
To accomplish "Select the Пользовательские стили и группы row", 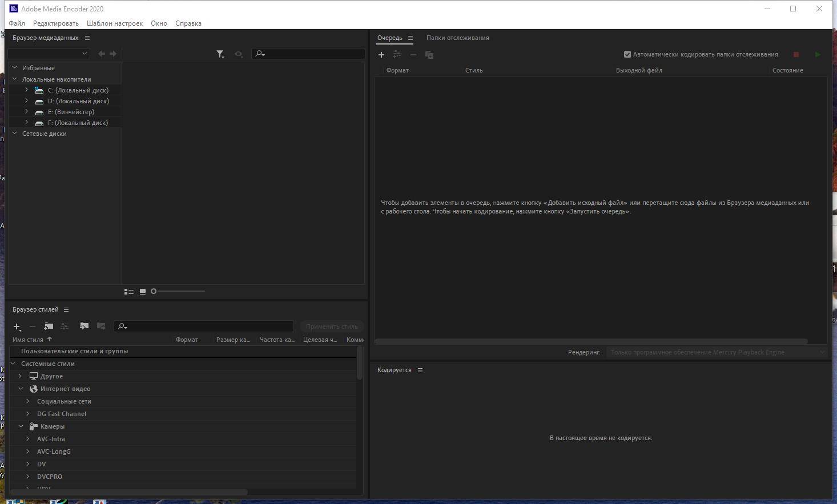I will [183, 351].
